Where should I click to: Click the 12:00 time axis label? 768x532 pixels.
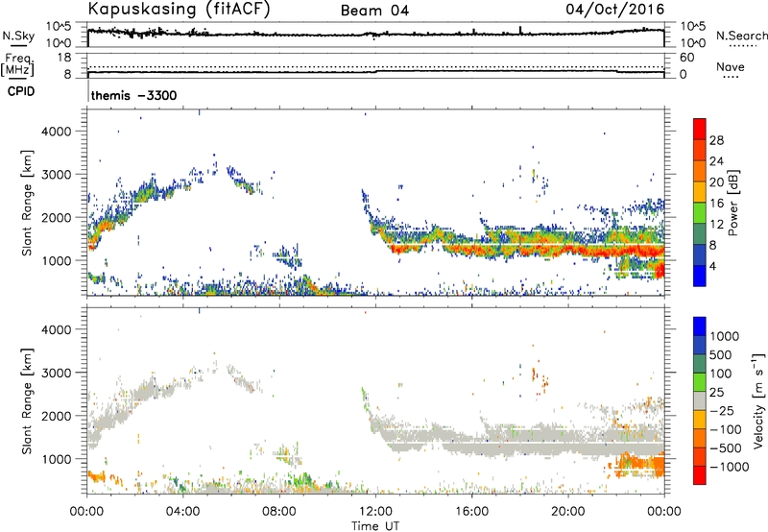click(x=375, y=512)
